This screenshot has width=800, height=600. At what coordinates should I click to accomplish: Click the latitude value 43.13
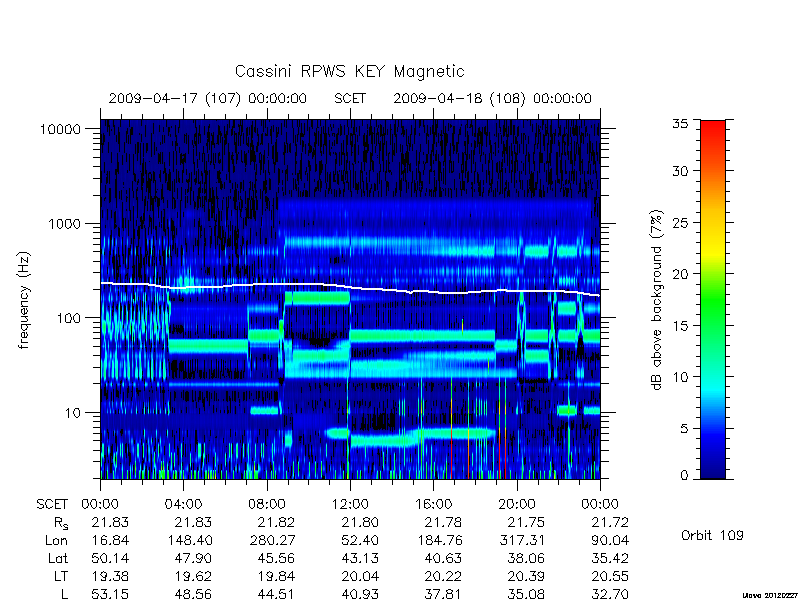pos(359,559)
